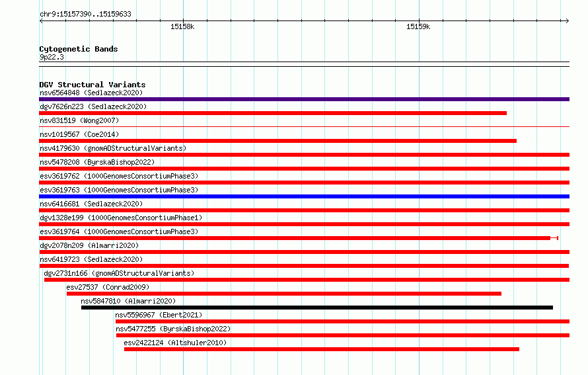The width and height of the screenshot is (588, 375).
Task: Open dgv2731n166 (gnomADStructuralVariants) label
Action: 119,273
